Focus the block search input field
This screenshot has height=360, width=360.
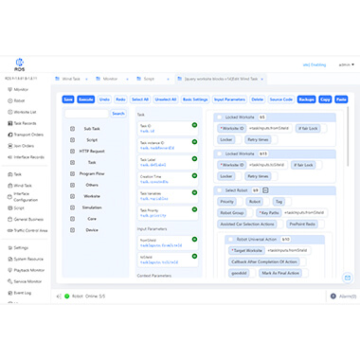pos(87,114)
